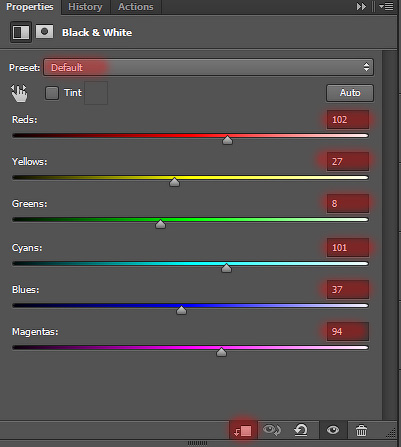401x447 pixels.
Task: Click the Magentas slider handle
Action: (x=221, y=352)
